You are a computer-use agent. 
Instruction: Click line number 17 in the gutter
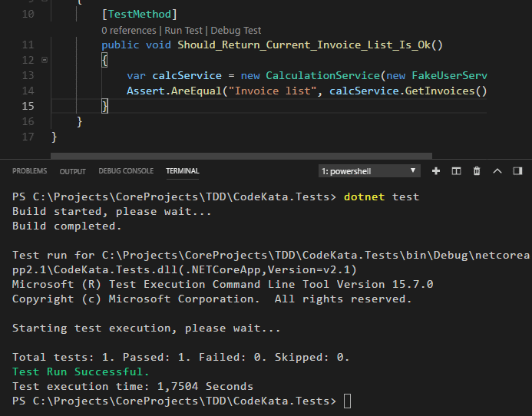click(28, 137)
